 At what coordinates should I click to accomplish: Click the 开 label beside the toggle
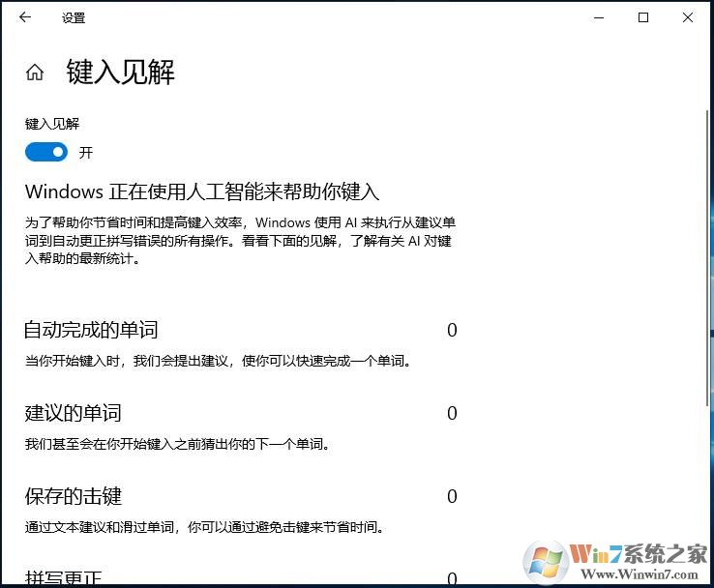tap(86, 153)
